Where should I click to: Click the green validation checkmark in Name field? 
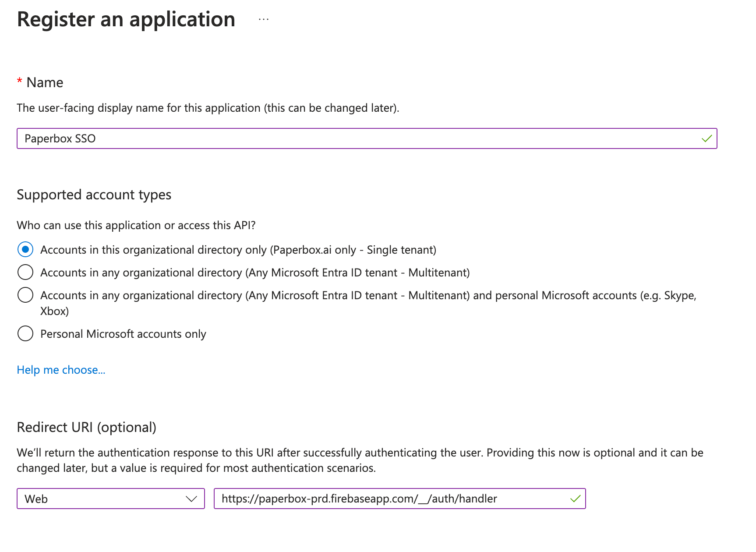tap(706, 138)
